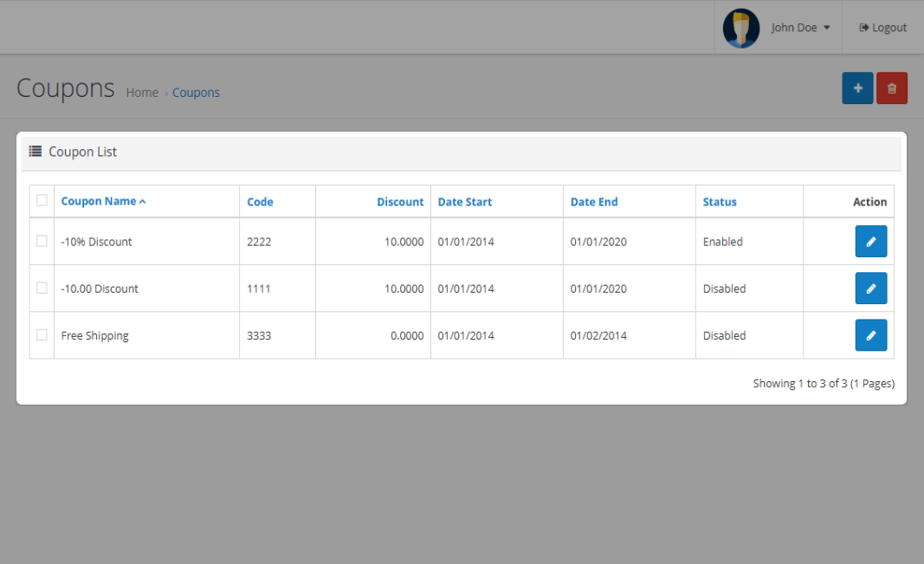The image size is (924, 564).
Task: Edit the -10.00 Discount coupon
Action: 870,288
